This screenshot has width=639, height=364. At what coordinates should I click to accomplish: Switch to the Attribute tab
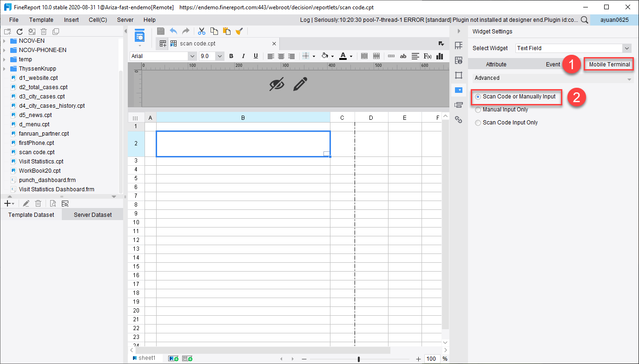[496, 65]
